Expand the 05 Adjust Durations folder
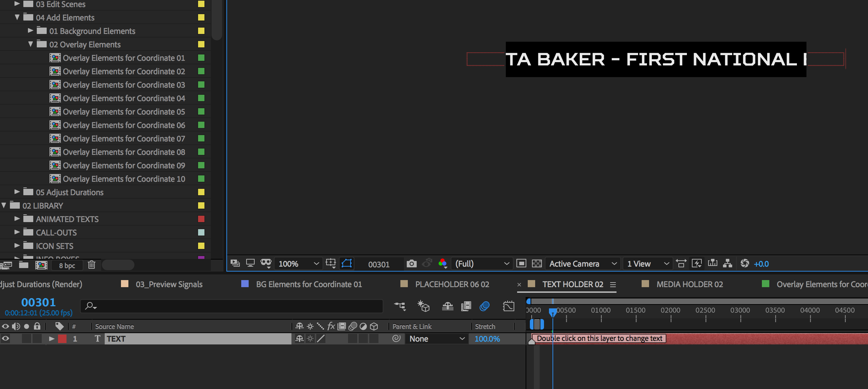This screenshot has height=389, width=868. 17,192
